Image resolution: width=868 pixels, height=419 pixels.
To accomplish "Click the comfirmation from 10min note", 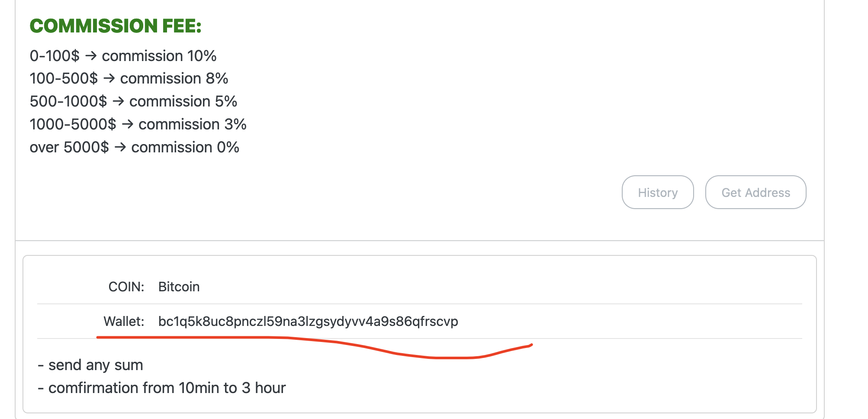I will [162, 388].
